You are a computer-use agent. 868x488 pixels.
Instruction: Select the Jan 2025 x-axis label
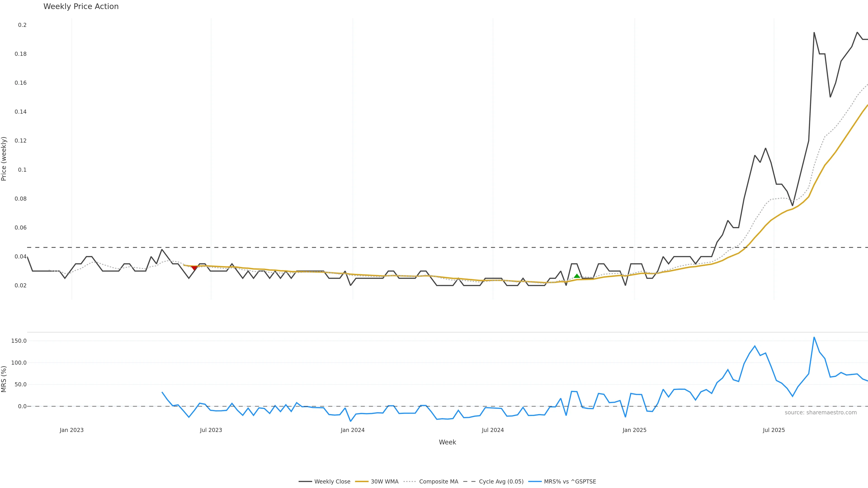[x=634, y=430]
